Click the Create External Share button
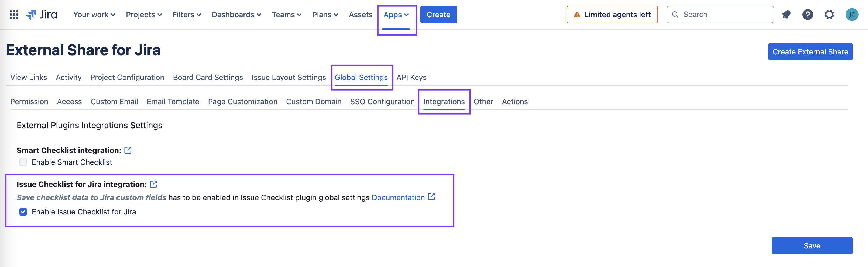 pos(810,52)
